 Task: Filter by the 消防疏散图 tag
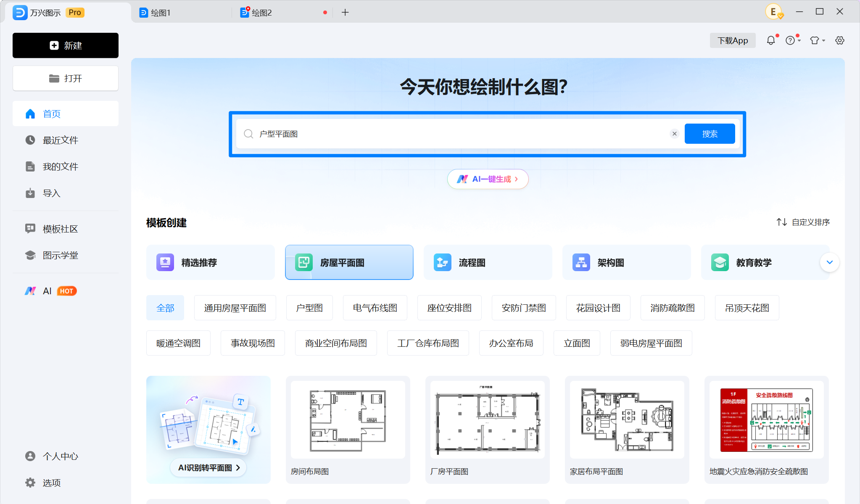[673, 308]
